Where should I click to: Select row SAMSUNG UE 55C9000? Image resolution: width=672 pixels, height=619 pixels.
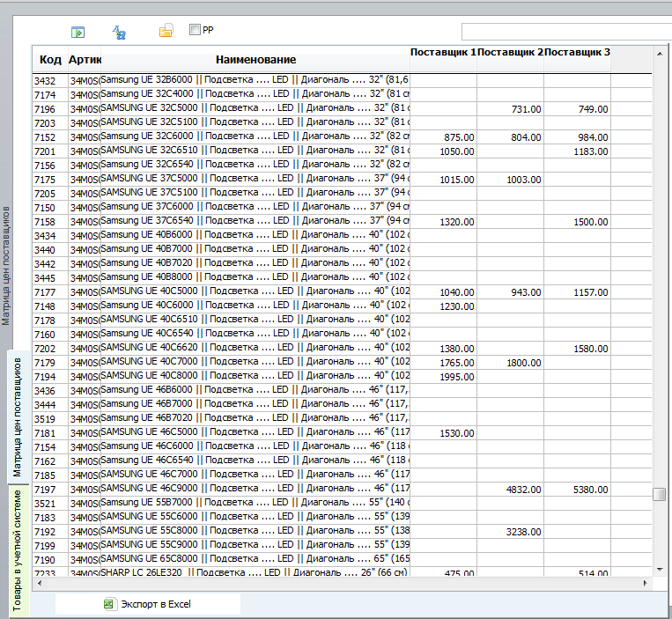coord(342,546)
